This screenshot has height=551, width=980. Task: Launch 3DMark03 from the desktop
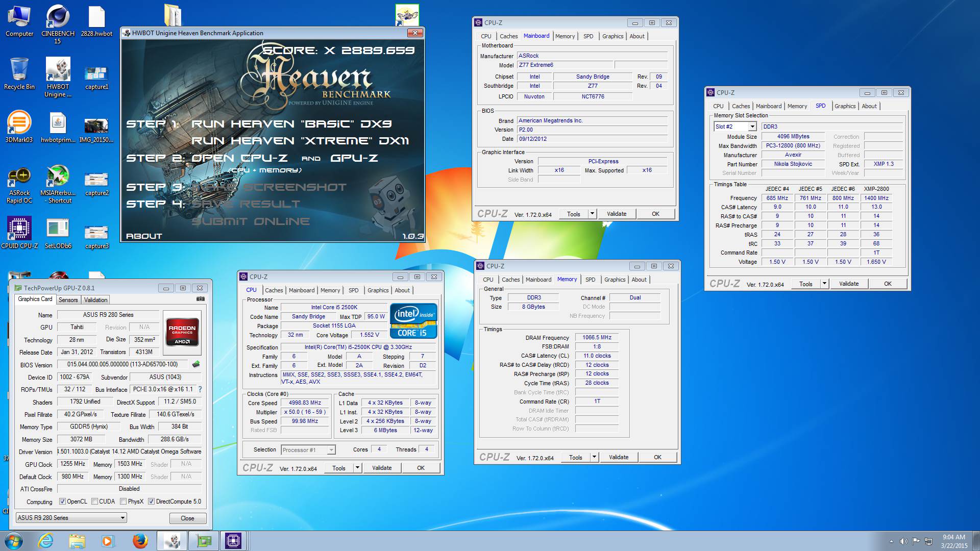tap(19, 127)
